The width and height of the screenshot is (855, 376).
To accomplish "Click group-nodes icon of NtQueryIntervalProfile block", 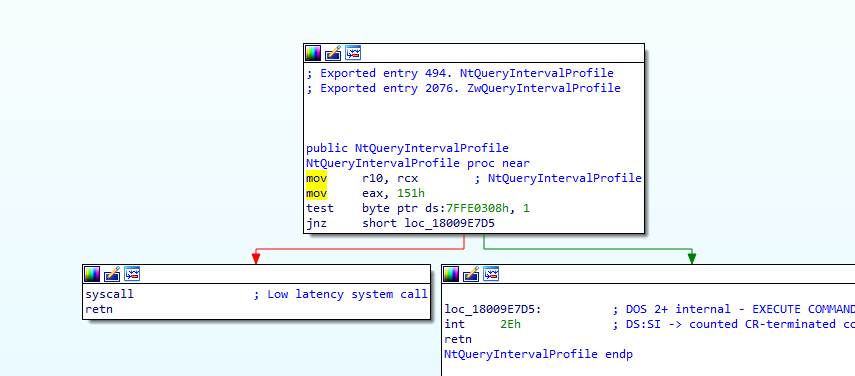I will click(353, 53).
